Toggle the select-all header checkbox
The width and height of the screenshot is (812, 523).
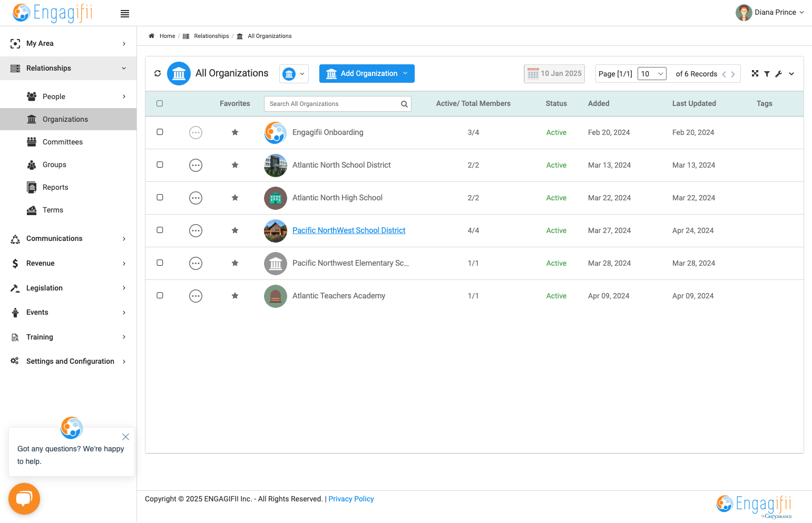(160, 103)
